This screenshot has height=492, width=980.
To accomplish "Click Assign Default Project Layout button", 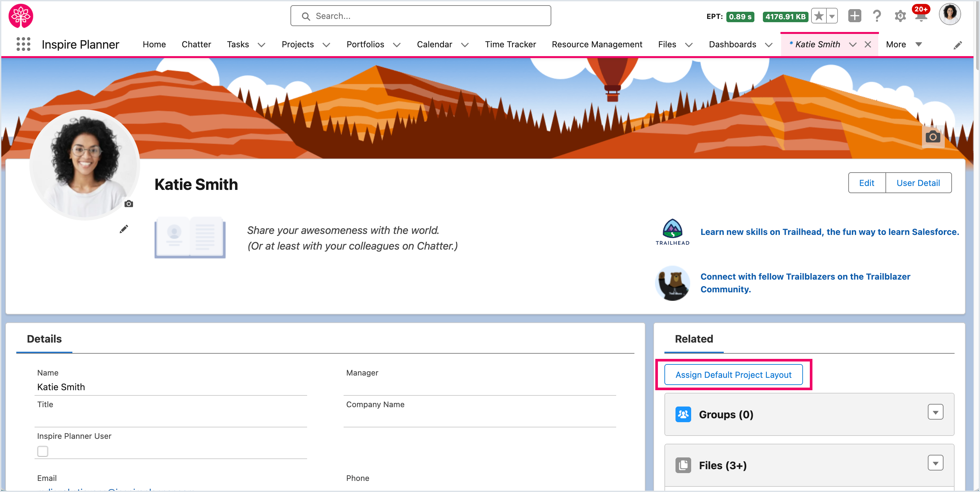I will point(733,375).
